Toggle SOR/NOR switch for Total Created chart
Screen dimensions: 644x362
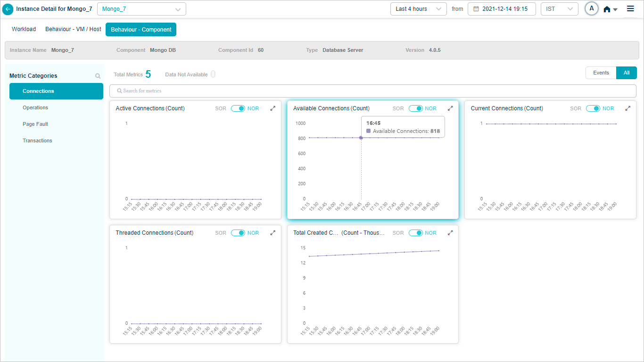(x=415, y=233)
